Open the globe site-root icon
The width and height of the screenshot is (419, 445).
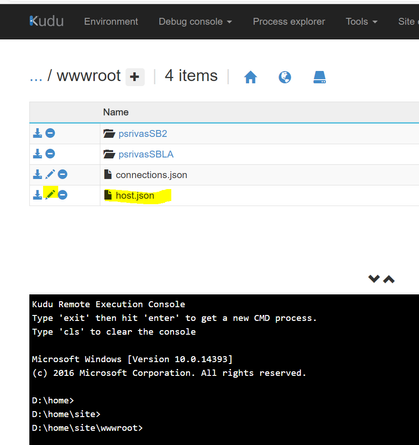click(x=285, y=77)
